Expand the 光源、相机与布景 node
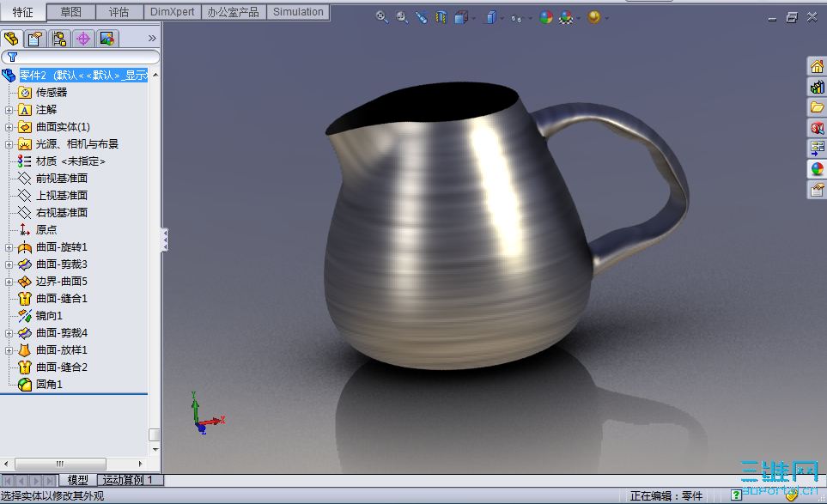The height and width of the screenshot is (504, 827). [x=9, y=144]
